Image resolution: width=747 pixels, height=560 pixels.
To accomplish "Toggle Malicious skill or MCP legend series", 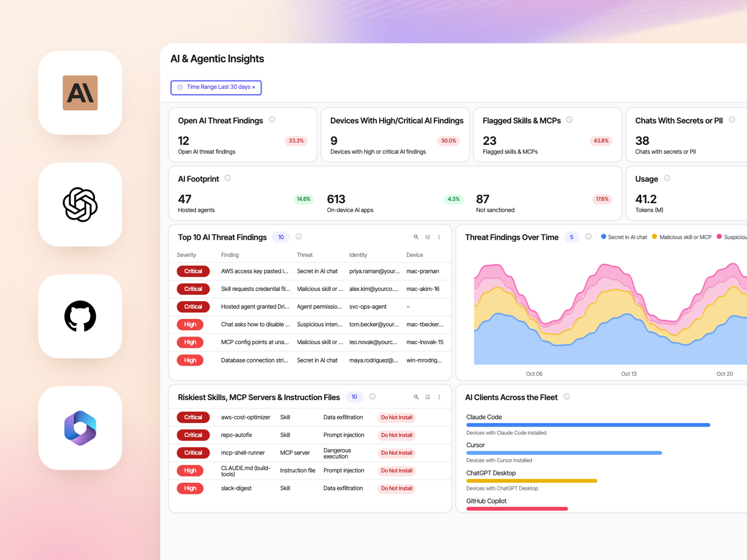I will pos(682,237).
